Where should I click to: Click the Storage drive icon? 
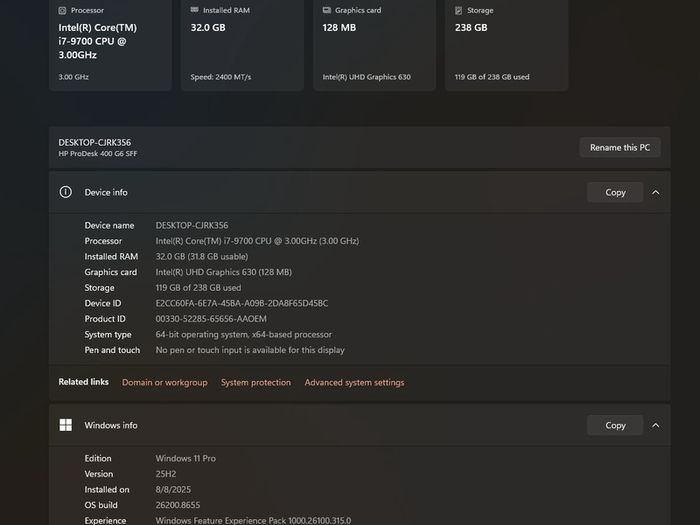click(x=458, y=10)
